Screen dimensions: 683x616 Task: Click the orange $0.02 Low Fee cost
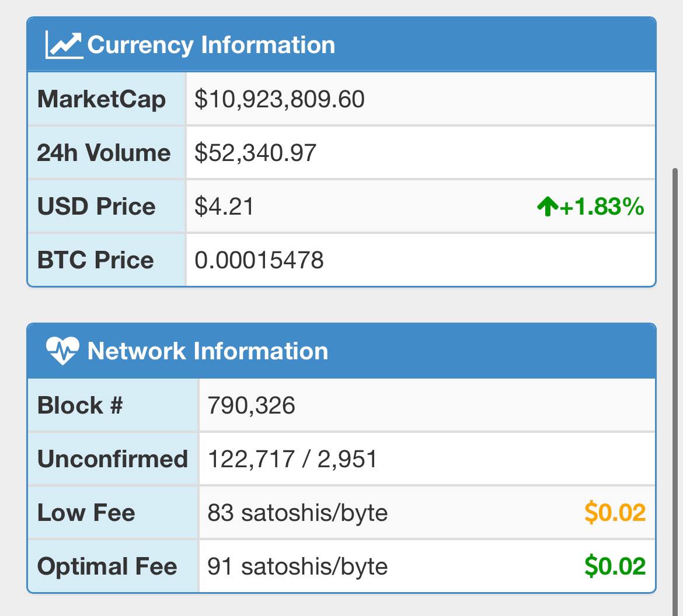coord(615,512)
